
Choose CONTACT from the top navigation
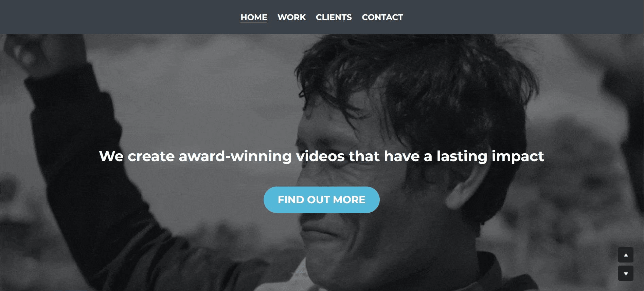point(382,17)
